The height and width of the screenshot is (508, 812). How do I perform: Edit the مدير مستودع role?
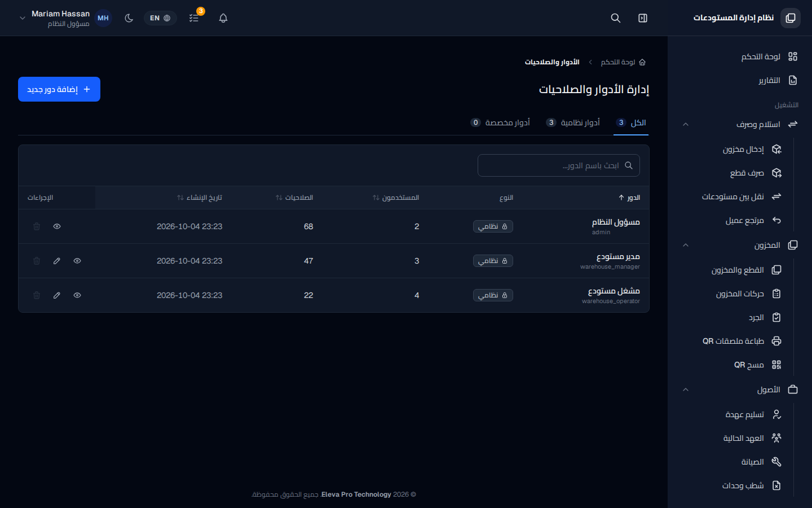(57, 261)
